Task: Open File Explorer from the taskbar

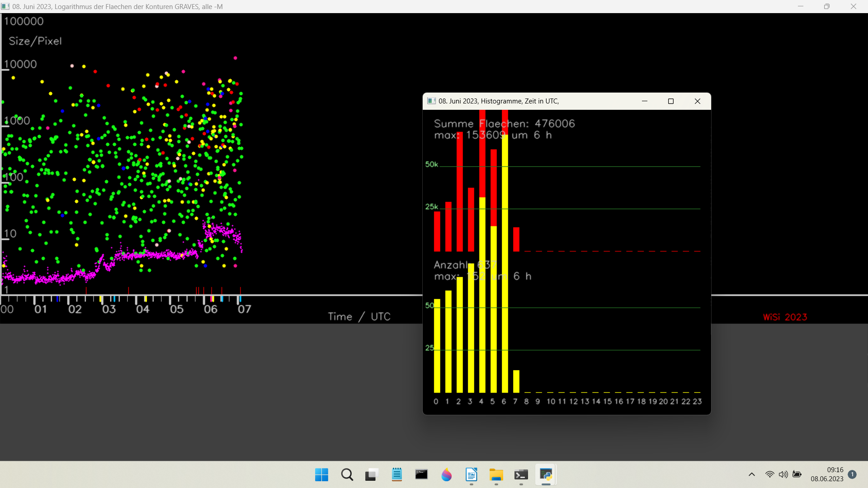Action: (496, 475)
